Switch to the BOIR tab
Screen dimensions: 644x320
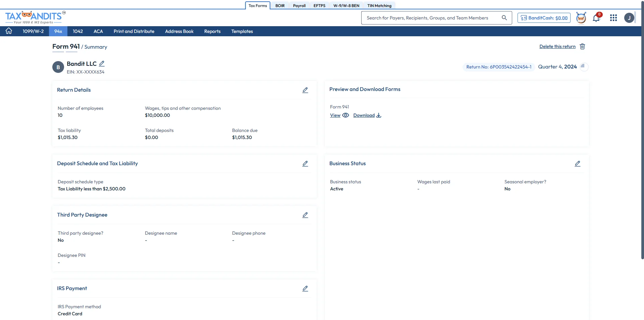click(280, 6)
